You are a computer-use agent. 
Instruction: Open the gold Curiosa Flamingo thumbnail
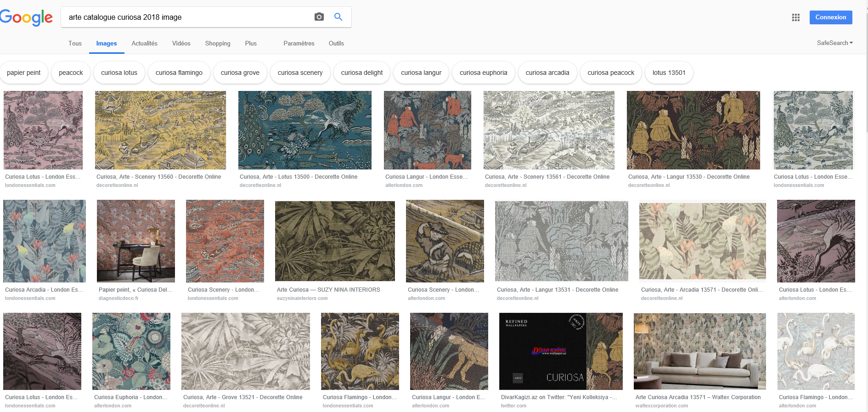coord(360,351)
